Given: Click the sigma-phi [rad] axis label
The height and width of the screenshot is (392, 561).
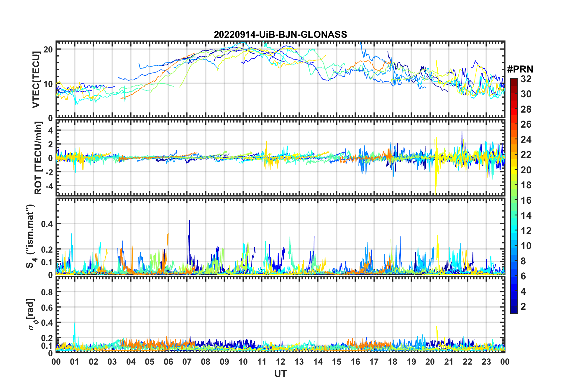Looking at the screenshot, I should [32, 314].
